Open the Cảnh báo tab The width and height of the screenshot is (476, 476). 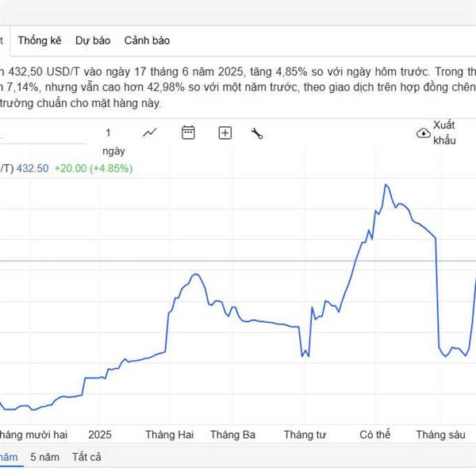(147, 40)
